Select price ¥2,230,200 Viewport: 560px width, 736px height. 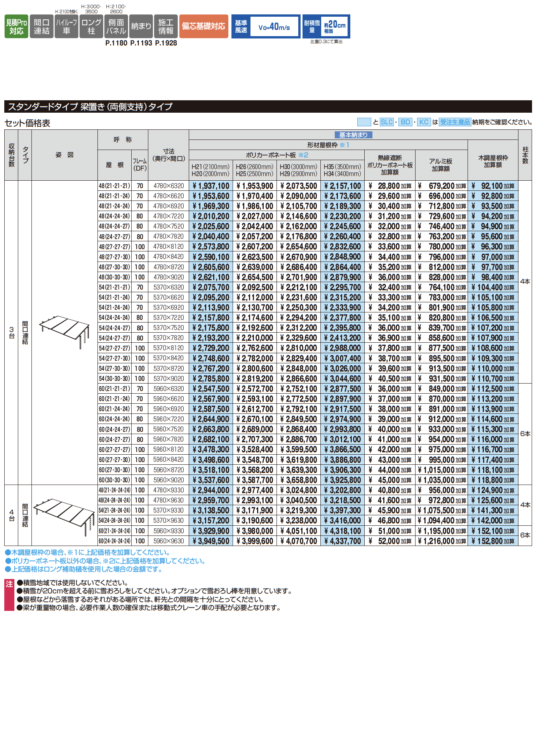click(343, 216)
